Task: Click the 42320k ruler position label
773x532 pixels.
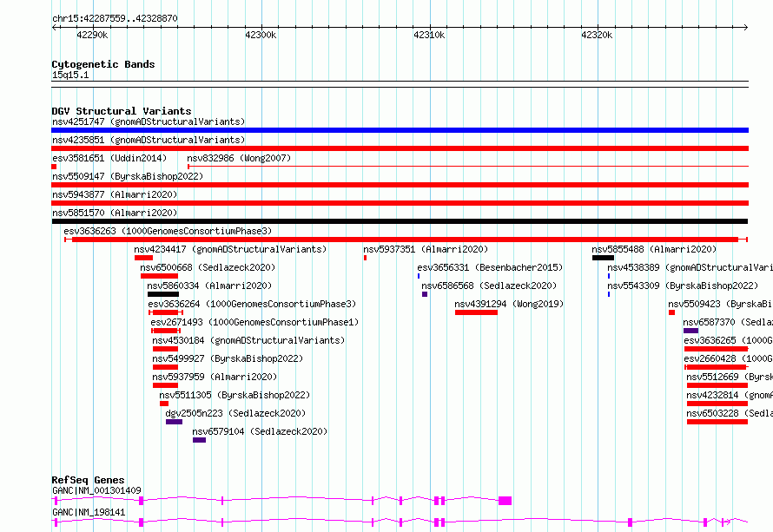Action: 597,35
